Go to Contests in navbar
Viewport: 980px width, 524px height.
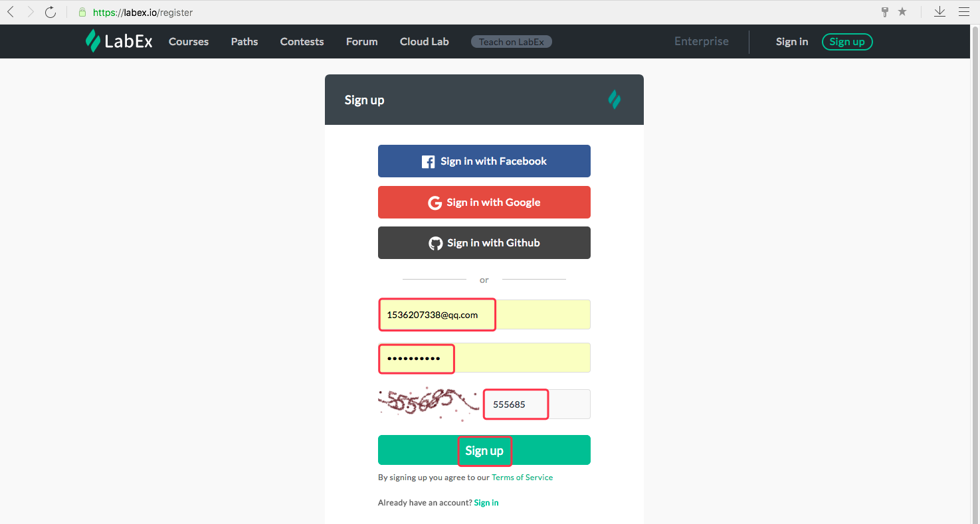[x=302, y=41]
